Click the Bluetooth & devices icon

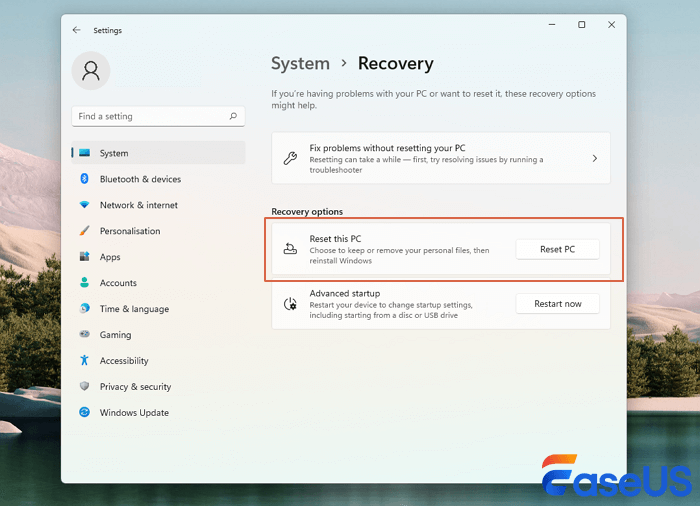[85, 179]
